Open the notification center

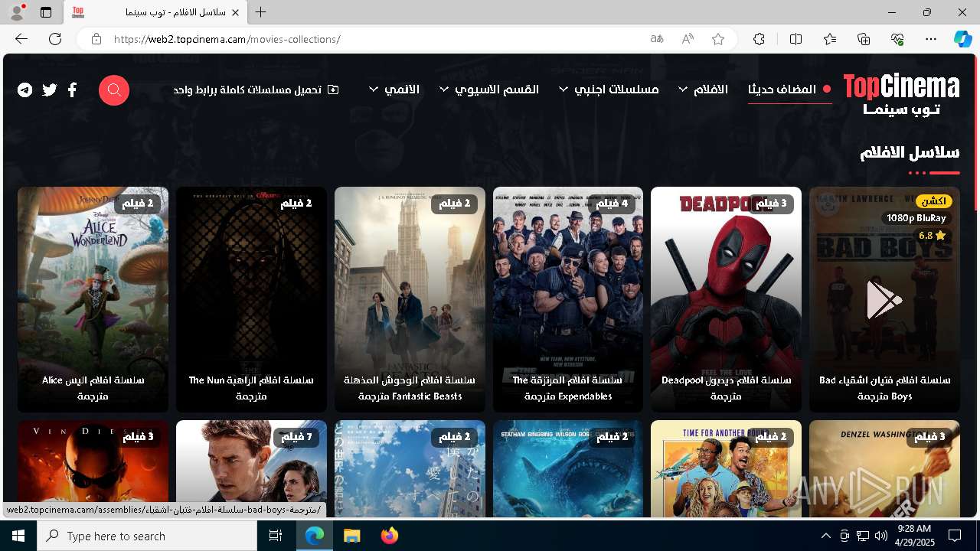(x=955, y=536)
